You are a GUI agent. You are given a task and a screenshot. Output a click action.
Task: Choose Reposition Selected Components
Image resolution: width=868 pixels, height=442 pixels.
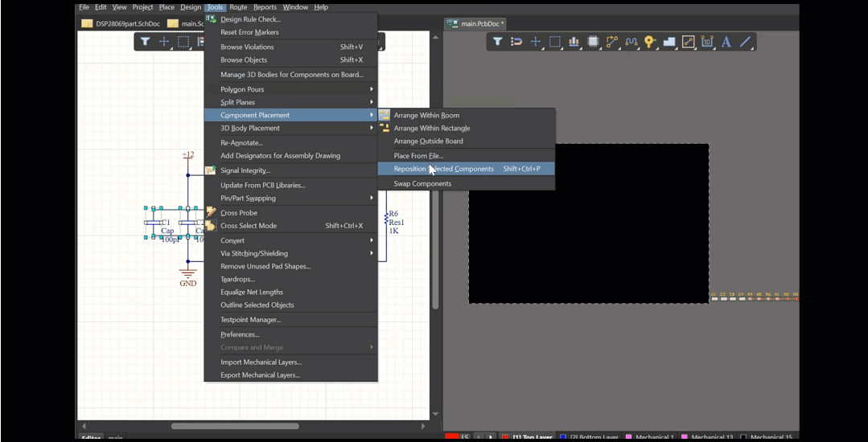466,169
